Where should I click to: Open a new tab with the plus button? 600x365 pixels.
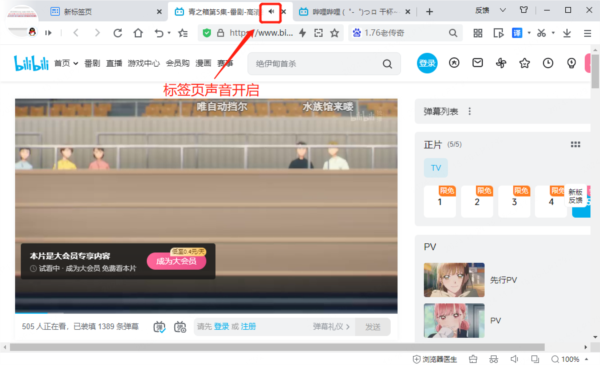tap(429, 12)
